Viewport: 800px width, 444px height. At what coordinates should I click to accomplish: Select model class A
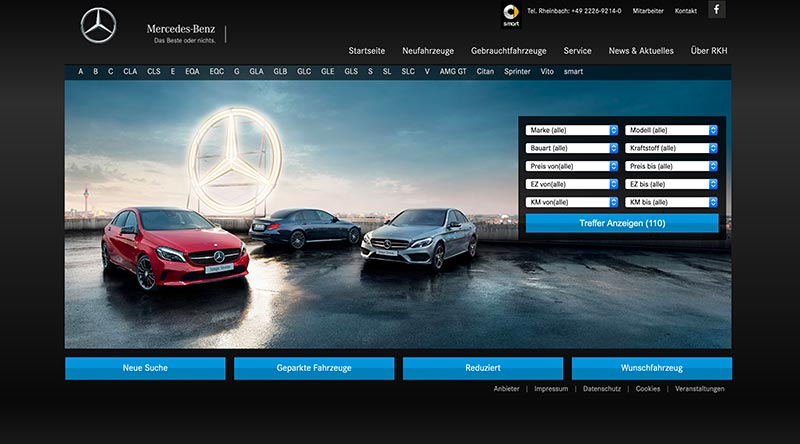(81, 71)
